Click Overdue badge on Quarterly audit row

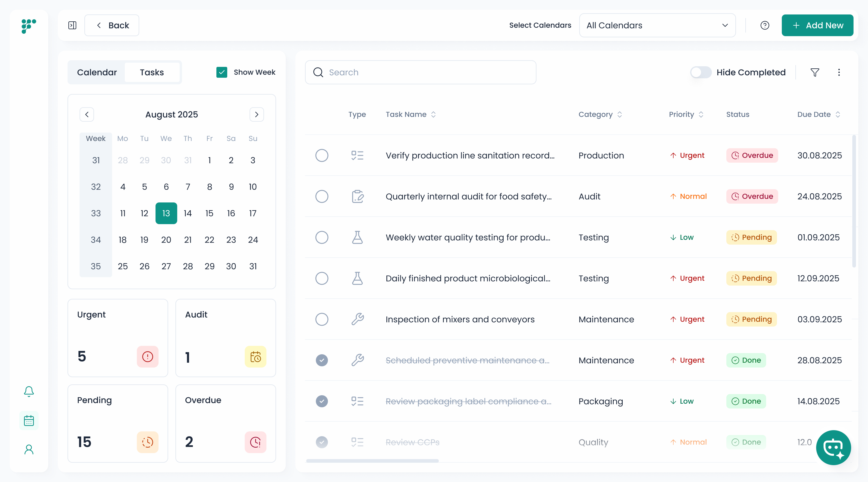pyautogui.click(x=752, y=196)
